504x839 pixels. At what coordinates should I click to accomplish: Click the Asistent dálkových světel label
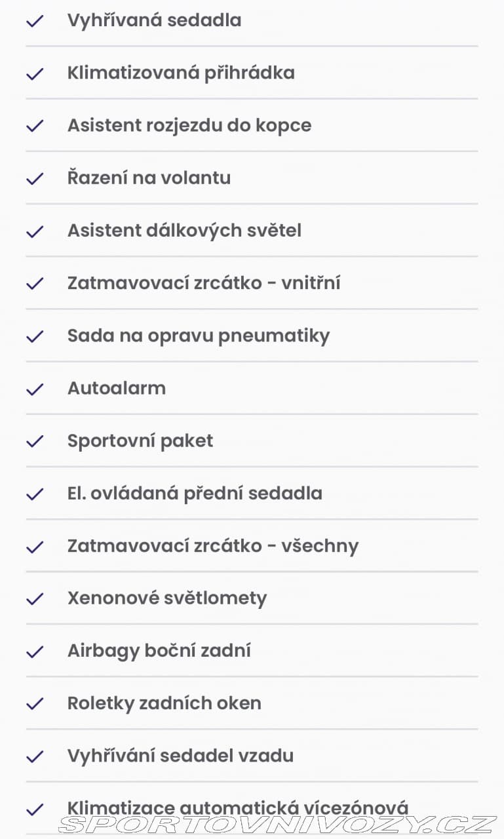click(184, 231)
